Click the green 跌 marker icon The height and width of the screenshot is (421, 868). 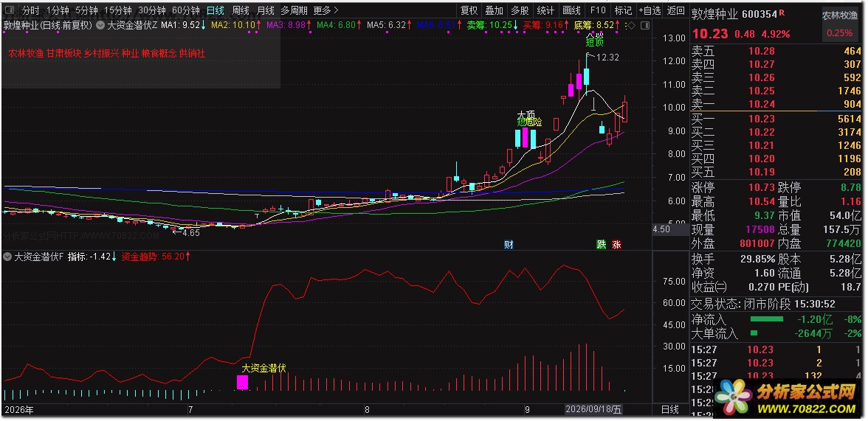pyautogui.click(x=601, y=245)
